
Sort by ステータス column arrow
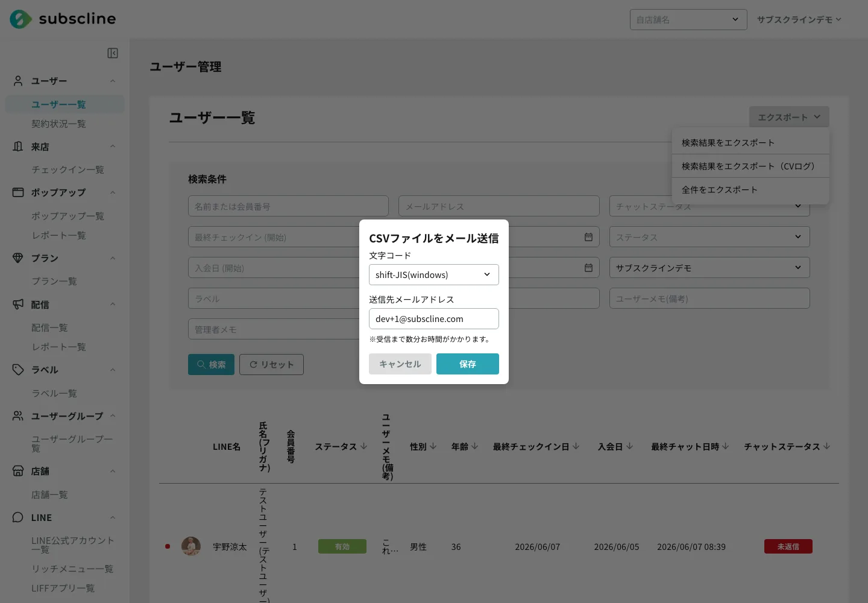coord(363,446)
